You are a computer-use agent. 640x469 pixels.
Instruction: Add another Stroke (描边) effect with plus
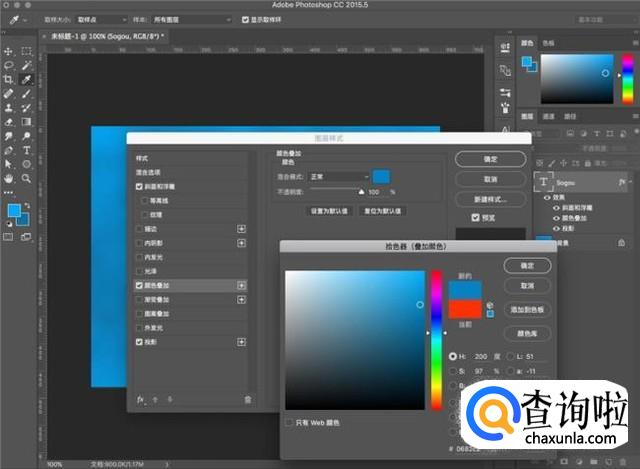tap(242, 229)
